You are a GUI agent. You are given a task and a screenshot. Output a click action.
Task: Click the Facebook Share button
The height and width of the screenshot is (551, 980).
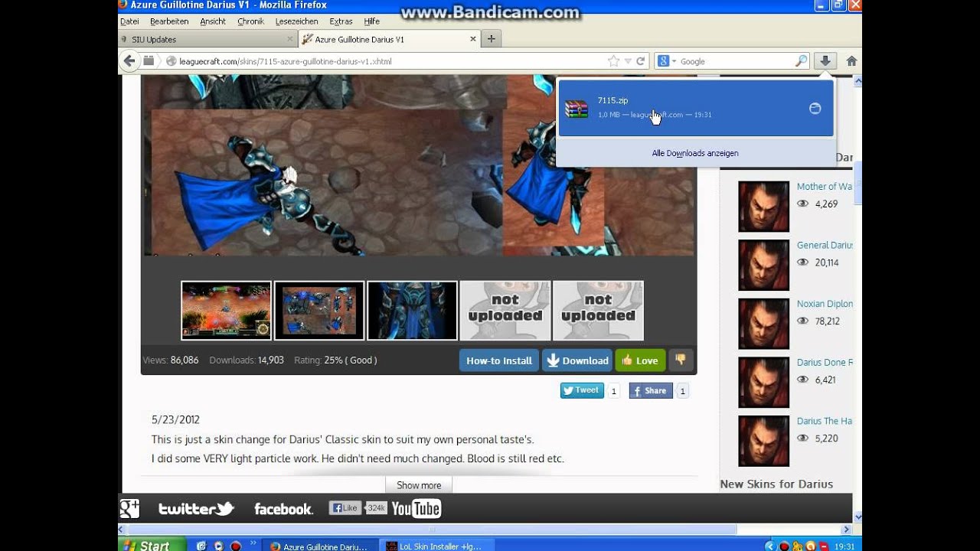pyautogui.click(x=651, y=390)
